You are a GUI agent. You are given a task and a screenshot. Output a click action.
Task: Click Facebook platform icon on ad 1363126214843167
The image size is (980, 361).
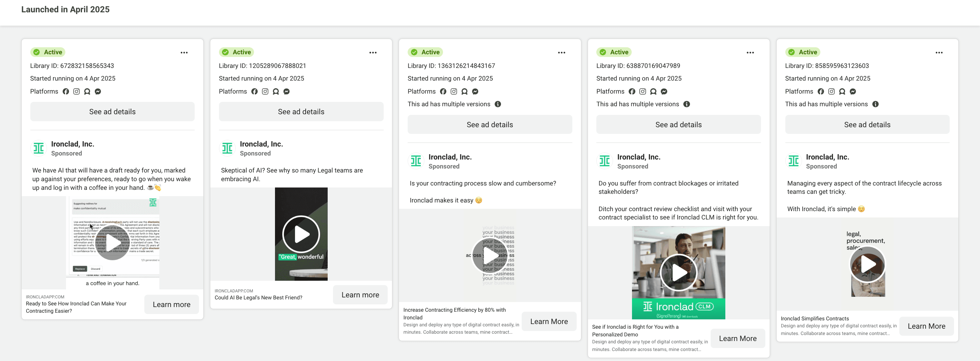coord(443,91)
